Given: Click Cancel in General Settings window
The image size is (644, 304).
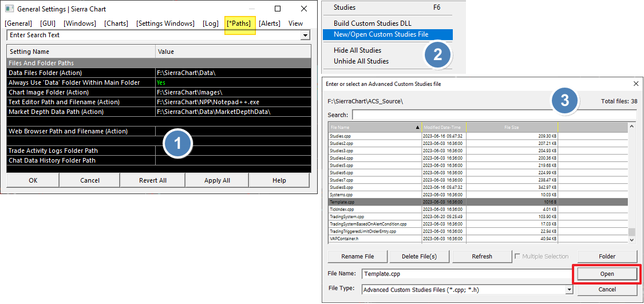Looking at the screenshot, I should pyautogui.click(x=90, y=180).
